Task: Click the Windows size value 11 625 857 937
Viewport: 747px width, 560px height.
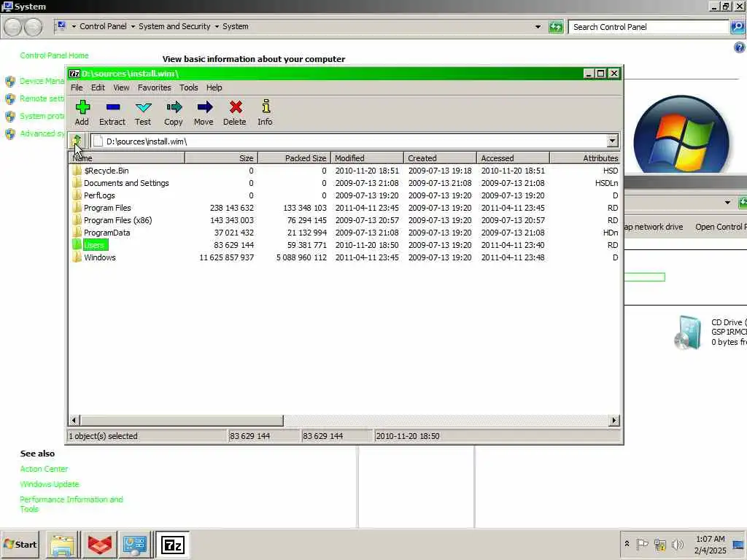Action: point(226,257)
